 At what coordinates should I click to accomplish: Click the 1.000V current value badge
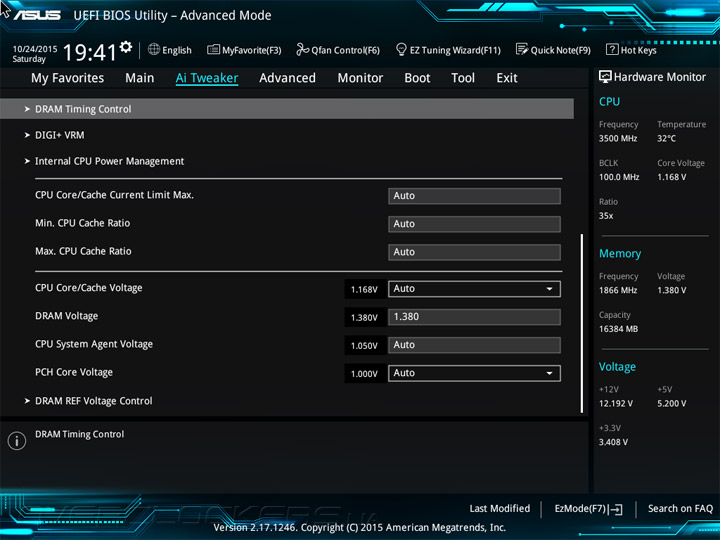[364, 374]
